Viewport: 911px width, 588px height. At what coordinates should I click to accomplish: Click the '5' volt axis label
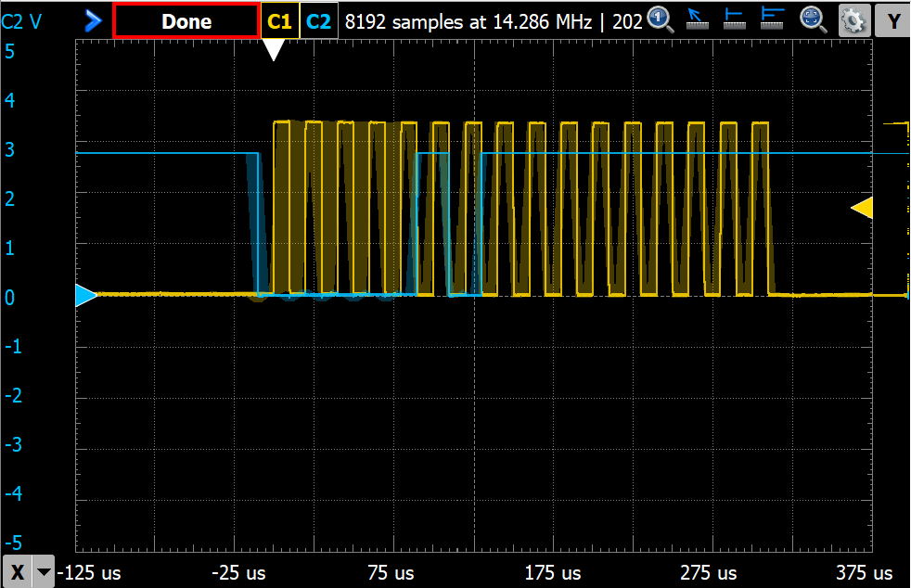pos(10,52)
